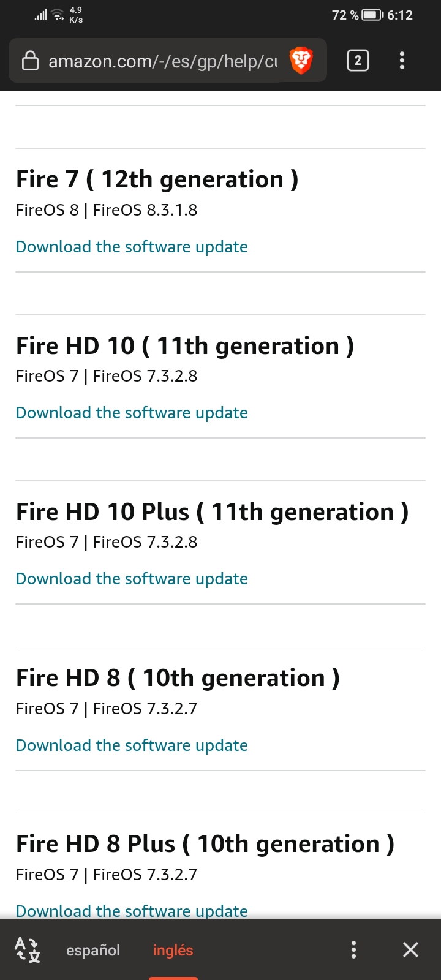This screenshot has height=980, width=441.
Task: Open the tab switcher showing 2 tabs
Action: [358, 61]
